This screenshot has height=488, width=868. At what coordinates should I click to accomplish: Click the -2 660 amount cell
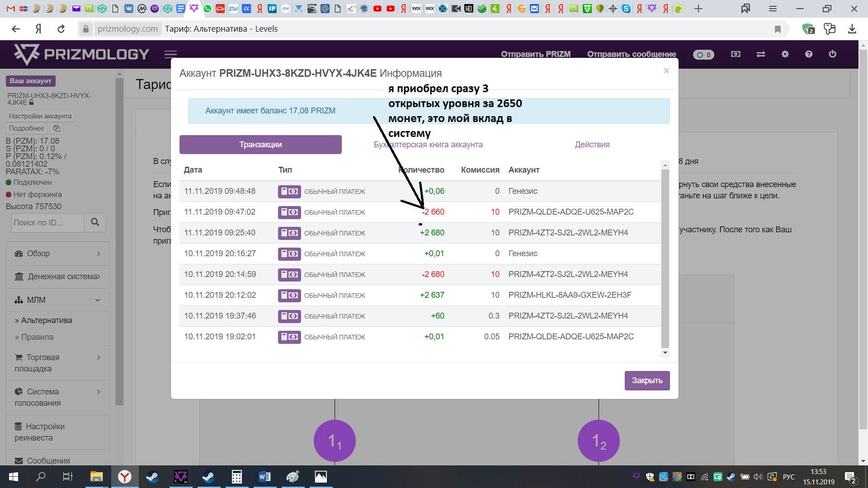pyautogui.click(x=433, y=212)
